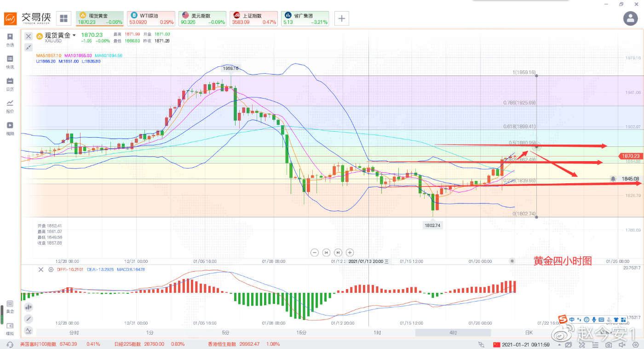The height and width of the screenshot is (349, 644).
Task: Click the 0.5 Fibonacci level handle circle
Action: click(538, 146)
